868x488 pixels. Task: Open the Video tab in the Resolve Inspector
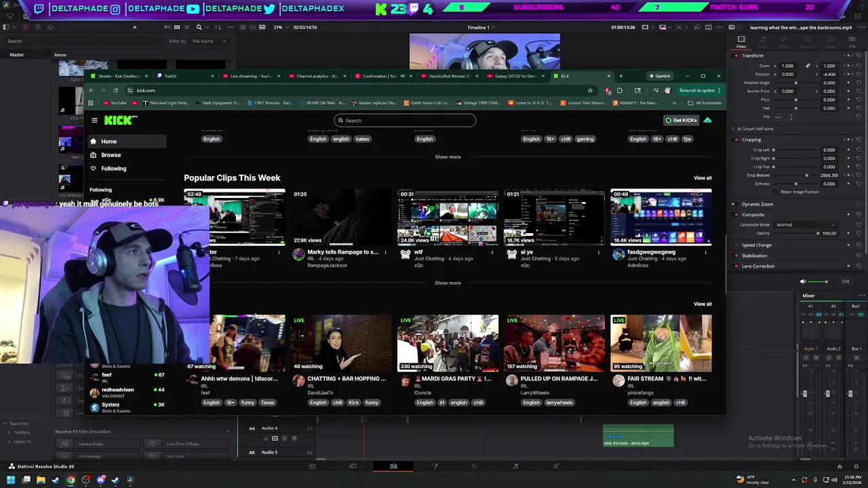tap(741, 41)
